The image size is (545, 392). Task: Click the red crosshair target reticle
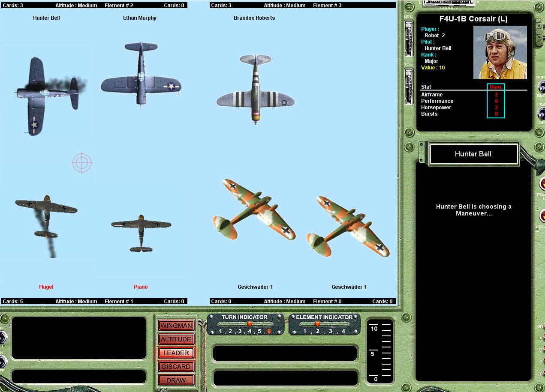coord(82,163)
